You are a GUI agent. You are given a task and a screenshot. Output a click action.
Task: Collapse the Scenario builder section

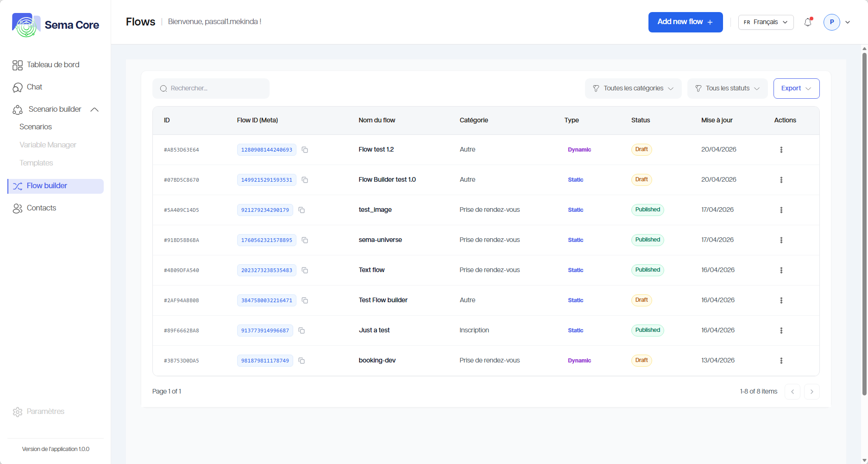(x=94, y=109)
